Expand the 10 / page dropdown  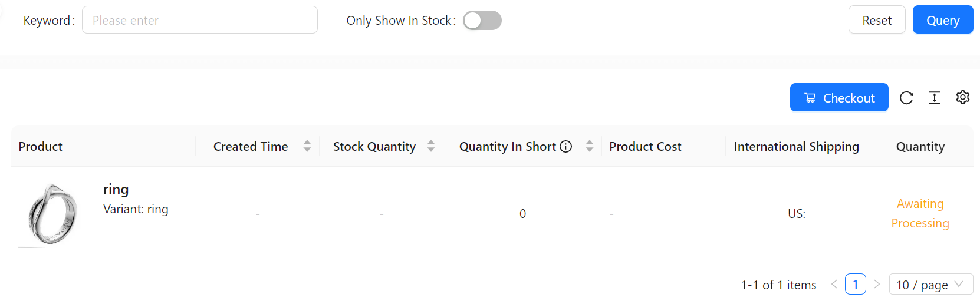[x=930, y=284]
